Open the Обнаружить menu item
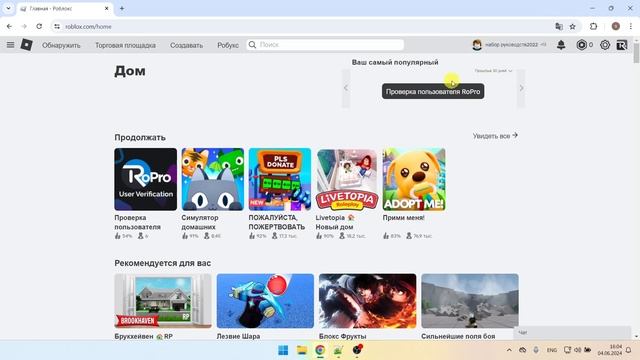Image resolution: width=640 pixels, height=360 pixels. pyautogui.click(x=61, y=45)
